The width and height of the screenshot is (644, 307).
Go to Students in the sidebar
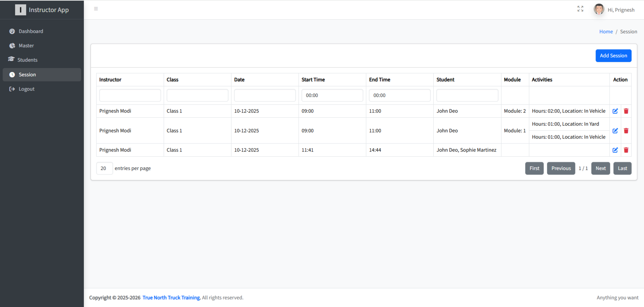pos(27,60)
